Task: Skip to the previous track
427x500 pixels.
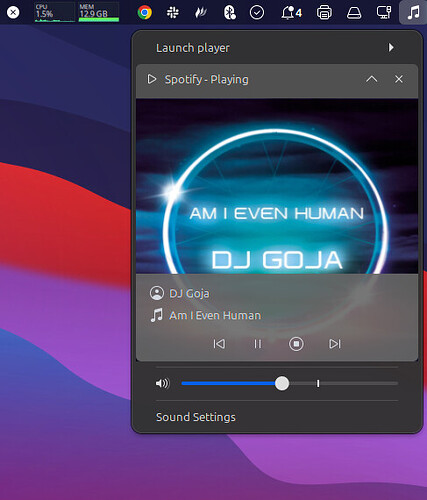Action: 219,344
